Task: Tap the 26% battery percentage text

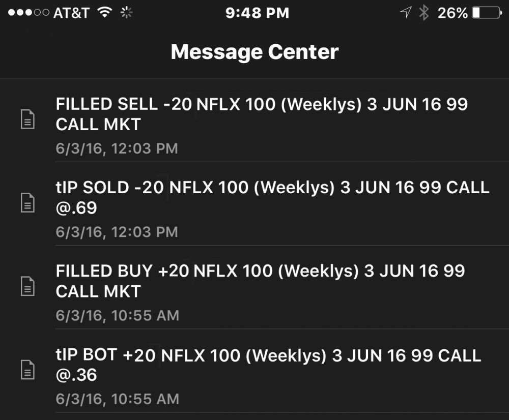Action: (x=452, y=13)
